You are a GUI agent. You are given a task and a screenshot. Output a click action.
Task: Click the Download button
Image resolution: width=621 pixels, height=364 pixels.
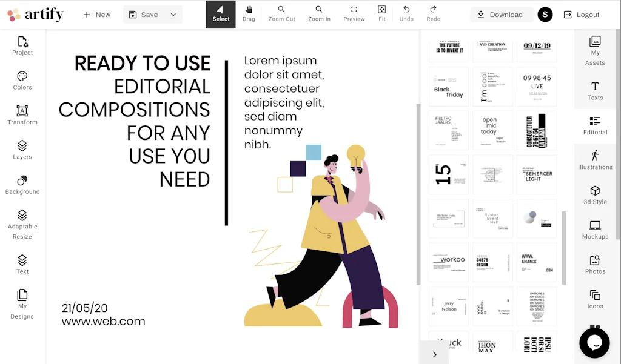pyautogui.click(x=501, y=15)
